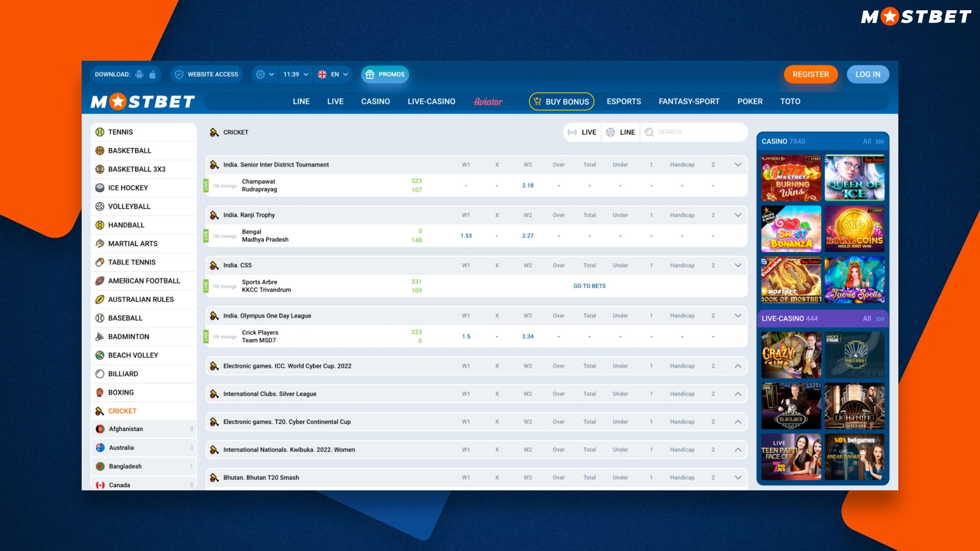The image size is (980, 551).
Task: Open the PROMOS button
Action: click(x=385, y=74)
